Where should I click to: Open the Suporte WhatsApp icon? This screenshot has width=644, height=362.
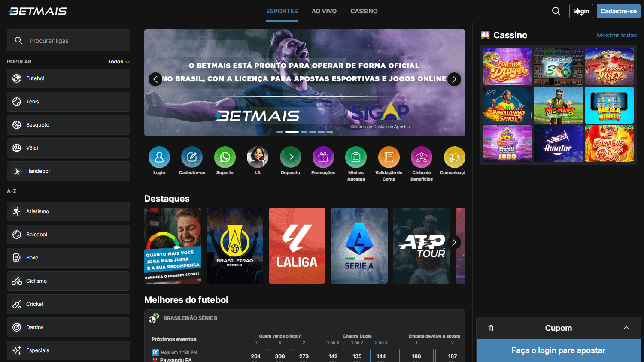[225, 157]
